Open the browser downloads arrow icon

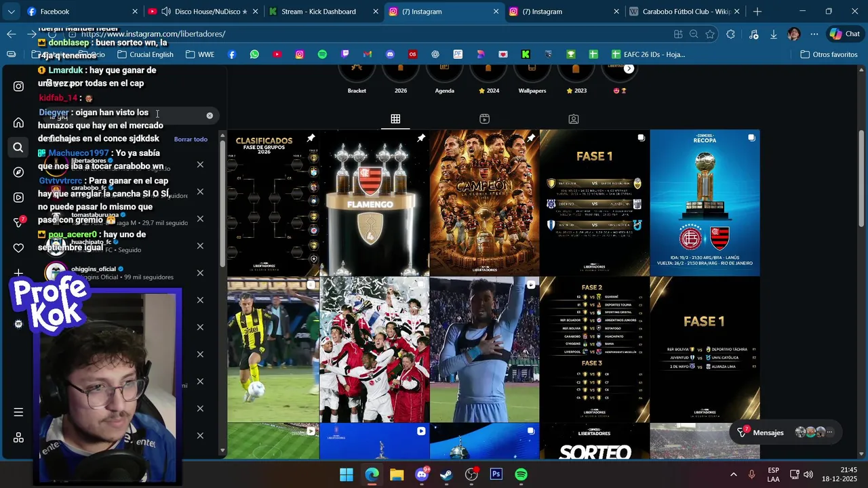(774, 34)
